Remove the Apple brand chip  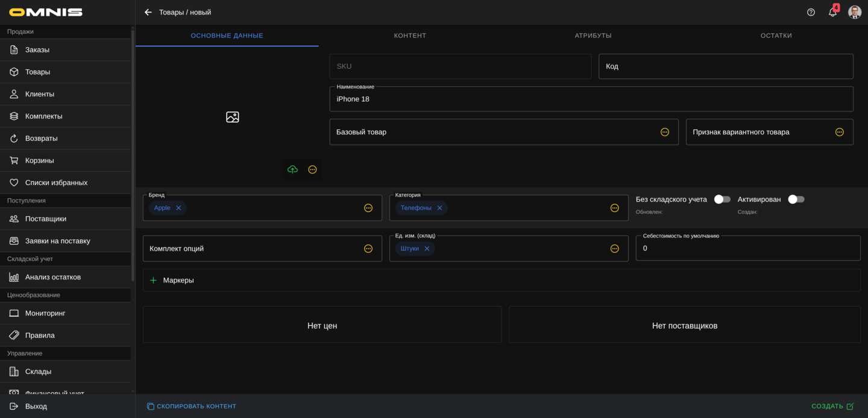(178, 208)
